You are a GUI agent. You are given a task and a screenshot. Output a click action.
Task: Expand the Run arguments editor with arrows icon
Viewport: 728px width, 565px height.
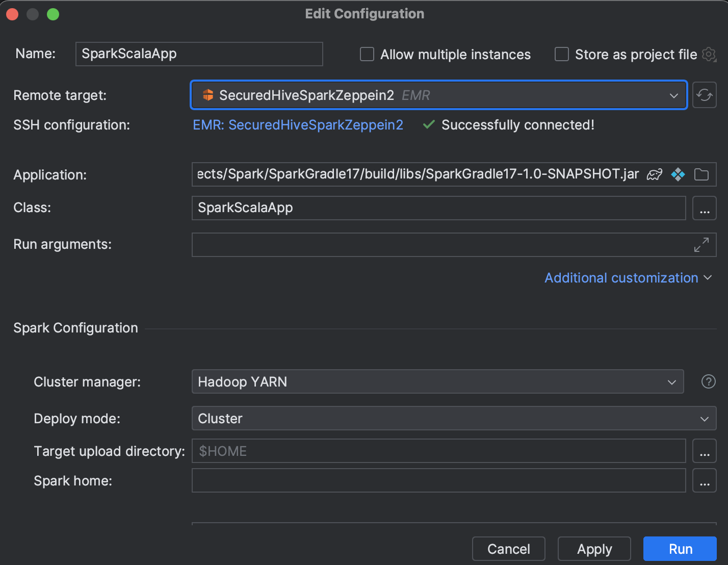[x=701, y=245]
